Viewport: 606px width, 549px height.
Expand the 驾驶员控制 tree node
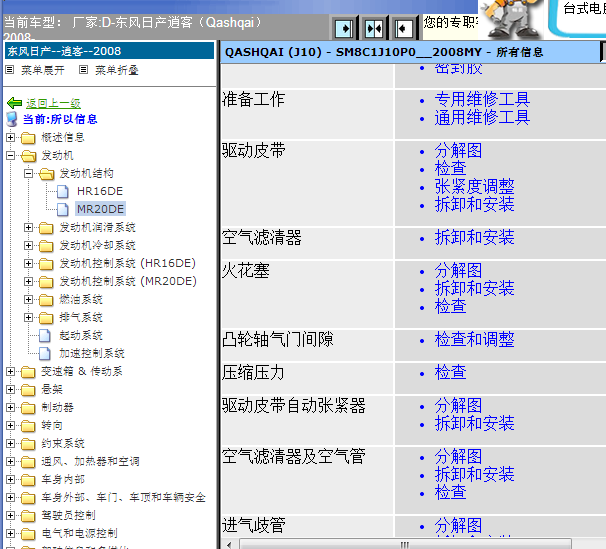[x=10, y=515]
